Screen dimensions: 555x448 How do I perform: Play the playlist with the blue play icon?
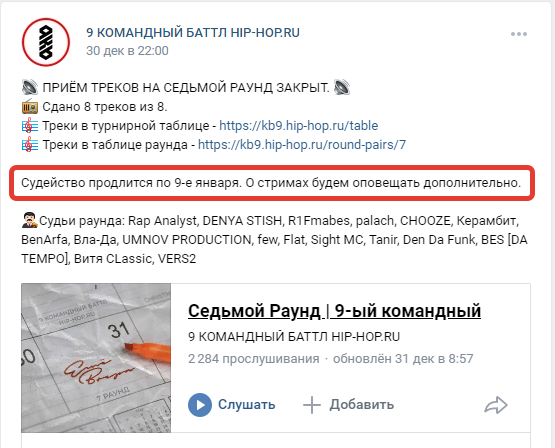click(x=200, y=405)
